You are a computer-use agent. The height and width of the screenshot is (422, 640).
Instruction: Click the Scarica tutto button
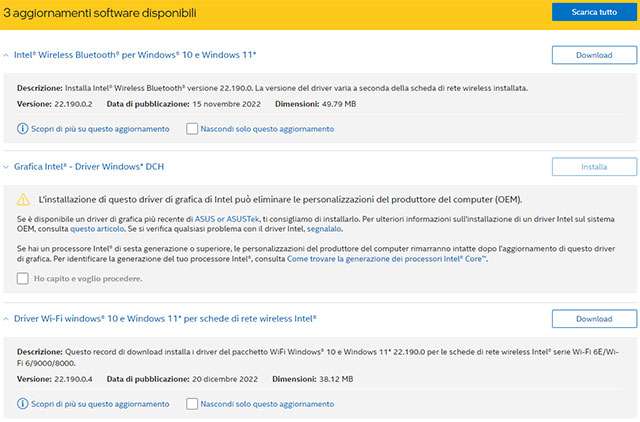(594, 12)
